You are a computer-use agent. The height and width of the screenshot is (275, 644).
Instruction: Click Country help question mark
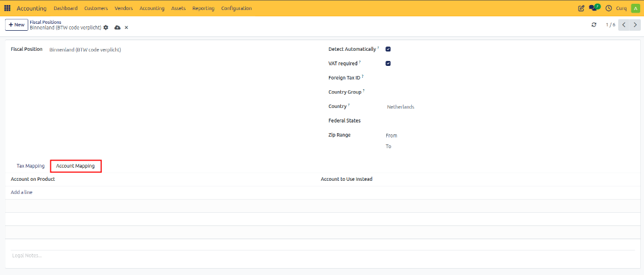click(x=349, y=105)
